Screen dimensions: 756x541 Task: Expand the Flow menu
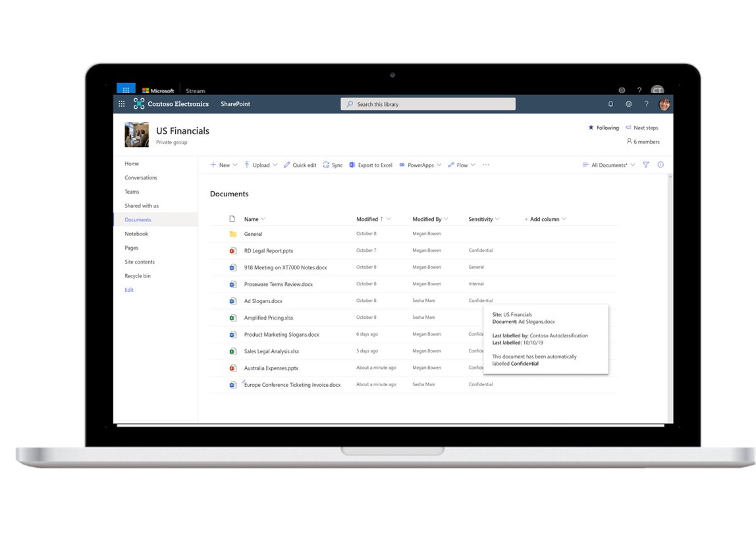coord(462,165)
